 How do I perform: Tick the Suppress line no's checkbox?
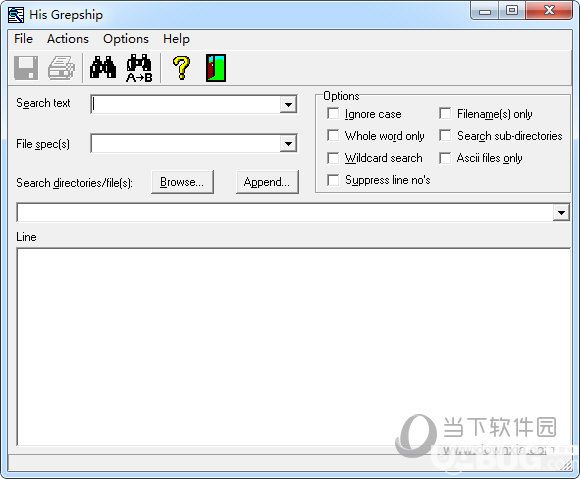coord(333,180)
